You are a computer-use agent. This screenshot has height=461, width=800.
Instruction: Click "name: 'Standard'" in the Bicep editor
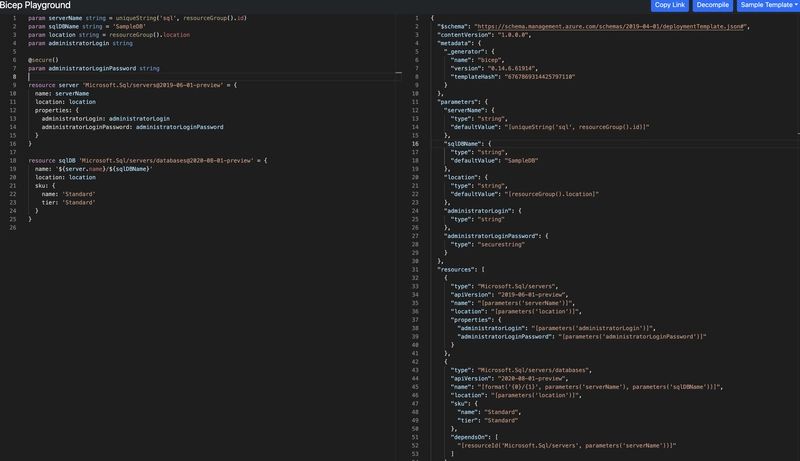68,194
